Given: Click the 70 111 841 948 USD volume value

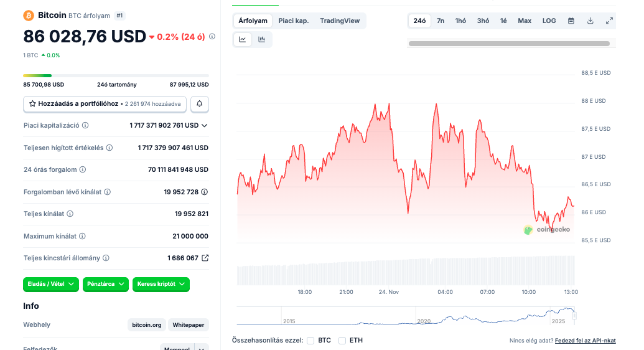Looking at the screenshot, I should pyautogui.click(x=178, y=169).
